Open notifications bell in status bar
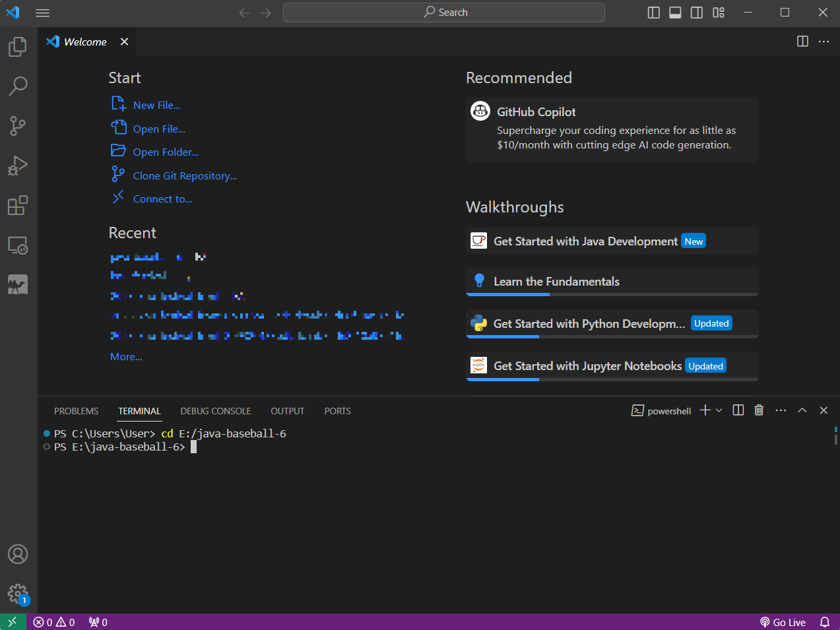The image size is (840, 630). click(x=825, y=622)
